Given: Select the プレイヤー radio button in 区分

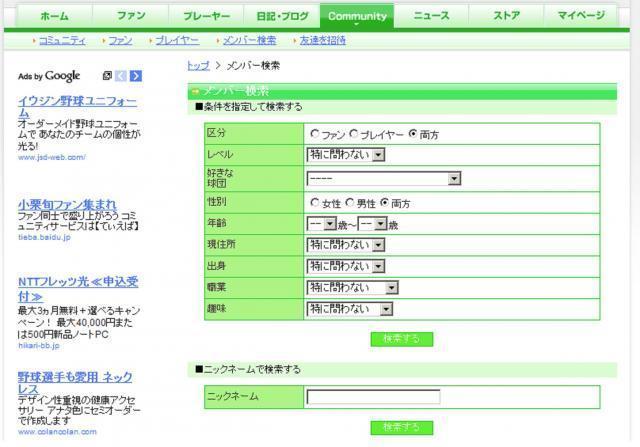Looking at the screenshot, I should click(x=354, y=134).
